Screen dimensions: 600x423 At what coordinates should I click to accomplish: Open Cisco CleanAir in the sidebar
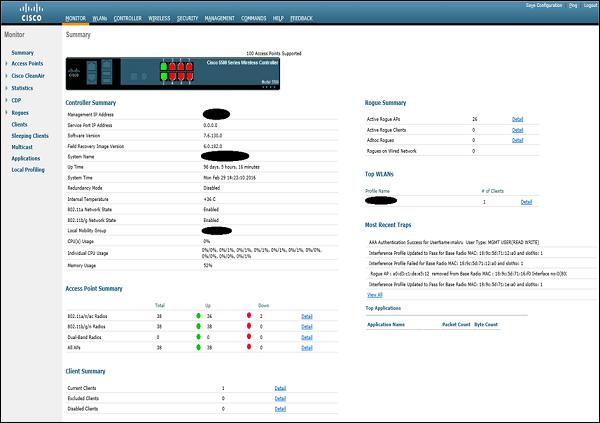pos(28,76)
